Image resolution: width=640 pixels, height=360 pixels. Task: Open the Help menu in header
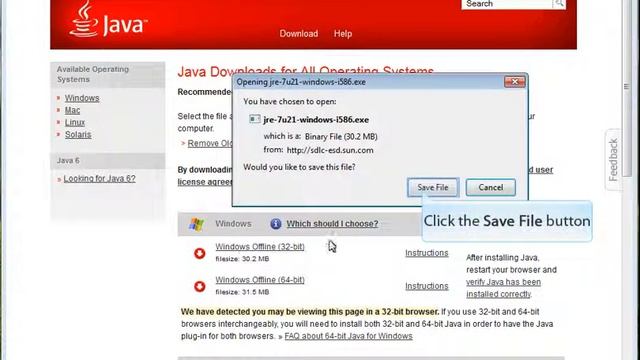tap(343, 34)
